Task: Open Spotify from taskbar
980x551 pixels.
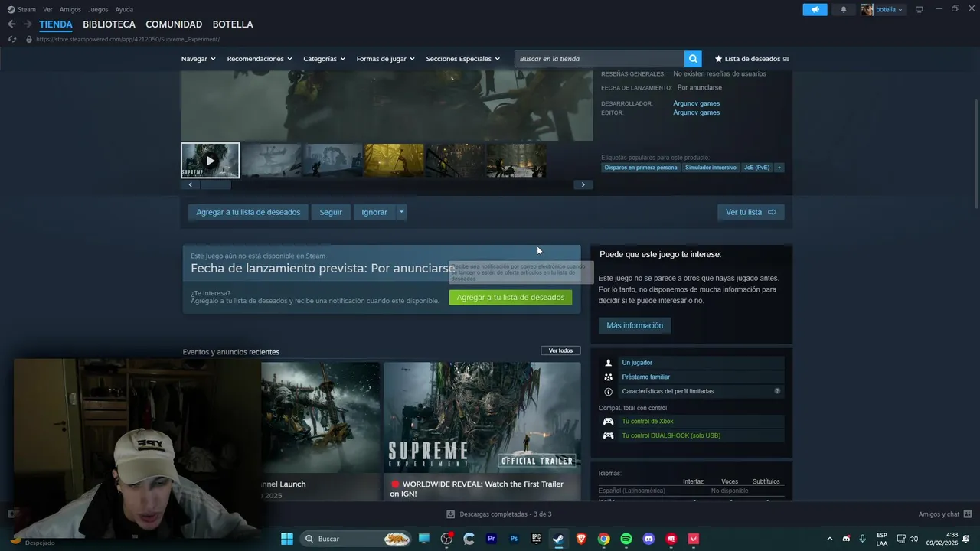Action: pos(626,539)
